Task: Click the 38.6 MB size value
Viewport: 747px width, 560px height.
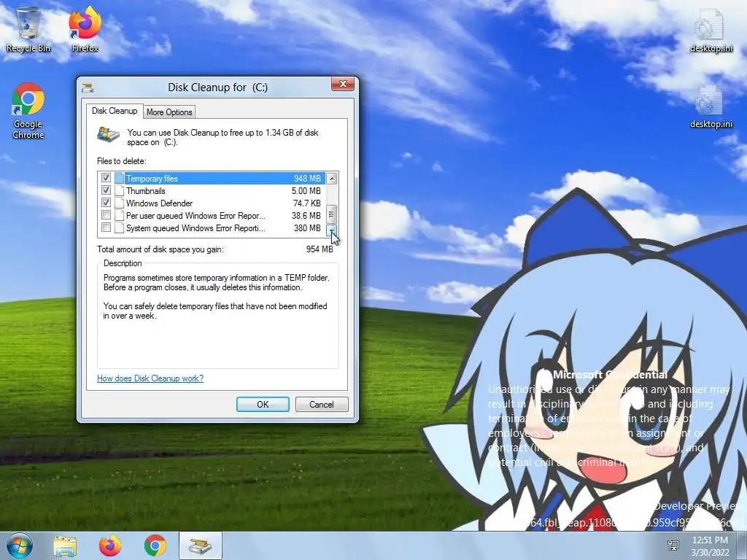Action: (306, 216)
